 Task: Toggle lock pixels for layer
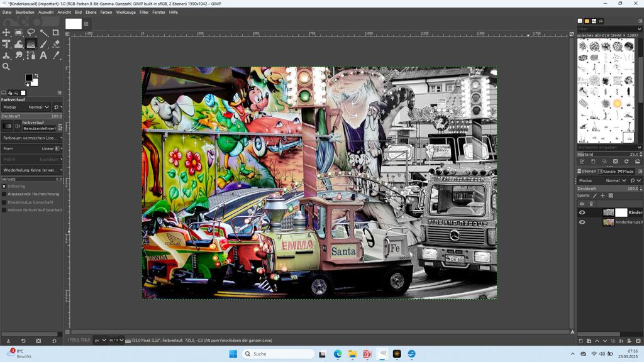pos(595,196)
